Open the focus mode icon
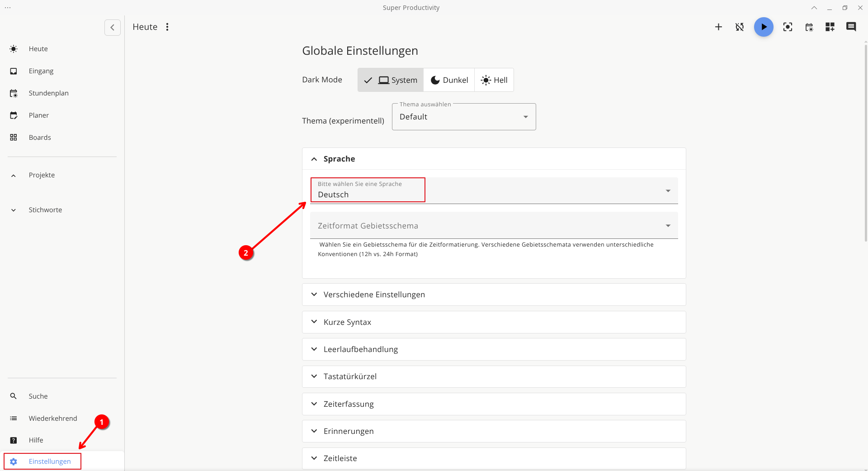The height and width of the screenshot is (471, 868). [x=788, y=27]
